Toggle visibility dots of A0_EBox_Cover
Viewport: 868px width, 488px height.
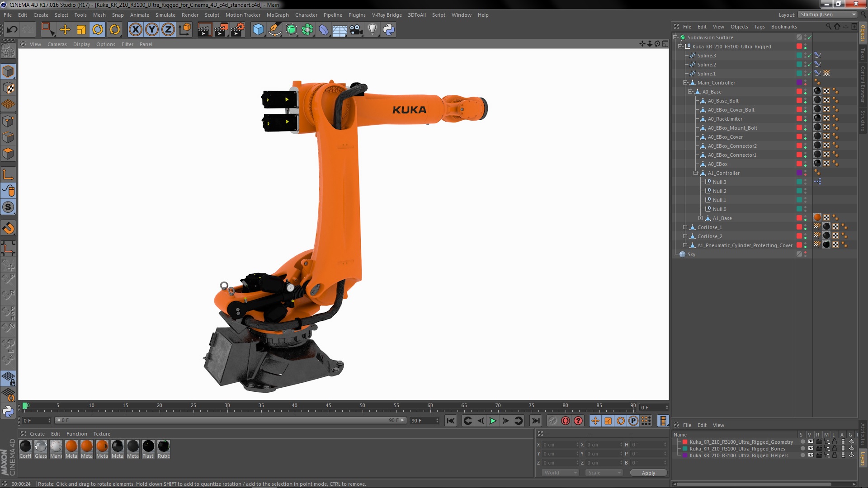point(806,137)
